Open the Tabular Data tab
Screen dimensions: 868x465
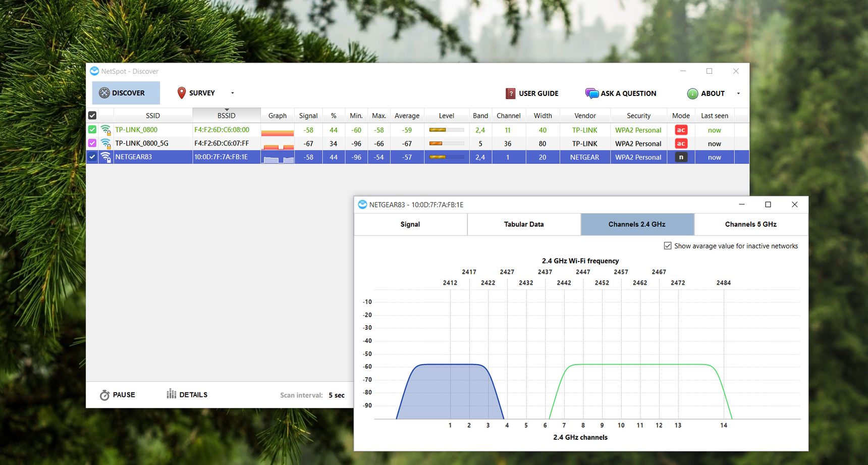click(524, 224)
